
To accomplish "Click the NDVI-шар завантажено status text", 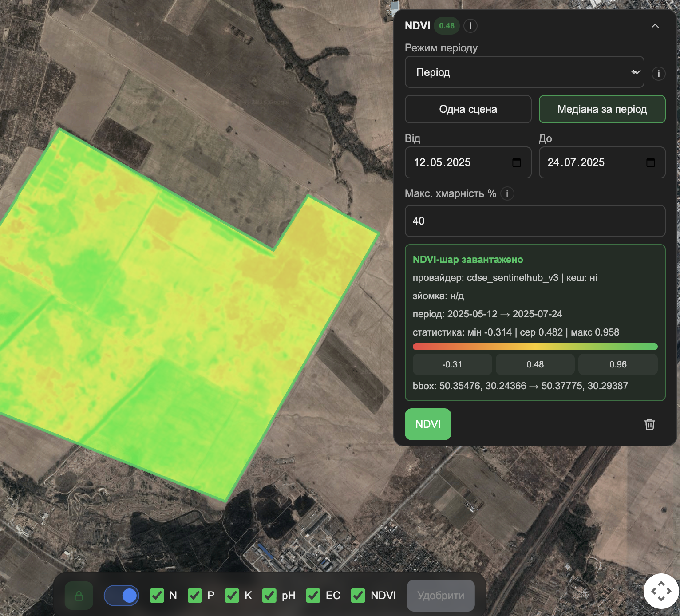I will point(468,260).
